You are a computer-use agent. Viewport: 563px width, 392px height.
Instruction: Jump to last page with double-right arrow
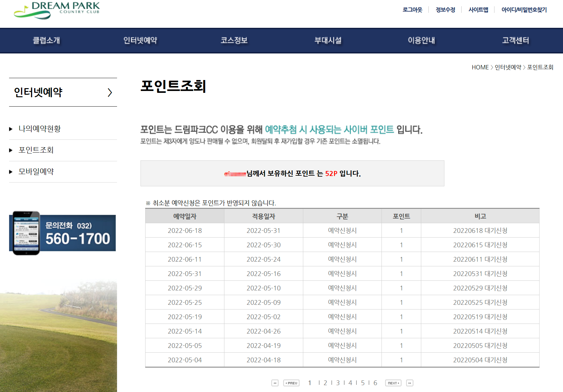coord(410,383)
